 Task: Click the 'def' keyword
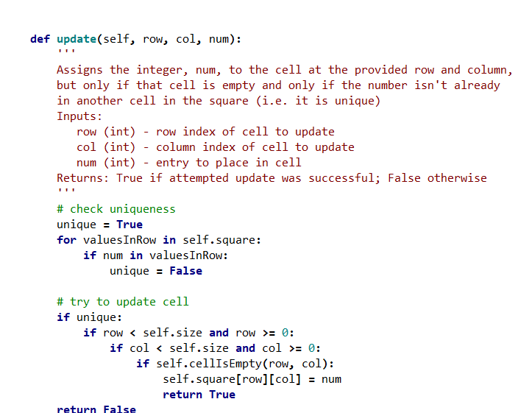40,39
